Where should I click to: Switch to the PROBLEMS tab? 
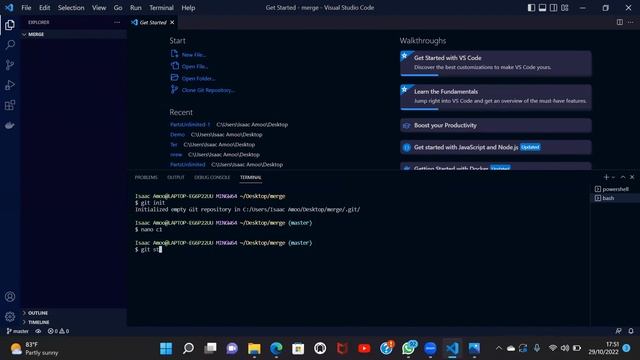pyautogui.click(x=146, y=177)
